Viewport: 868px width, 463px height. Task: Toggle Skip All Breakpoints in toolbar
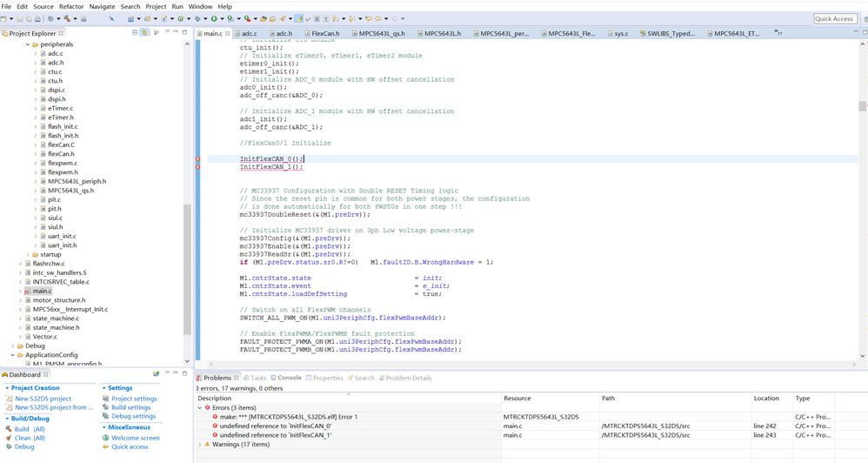click(x=111, y=19)
